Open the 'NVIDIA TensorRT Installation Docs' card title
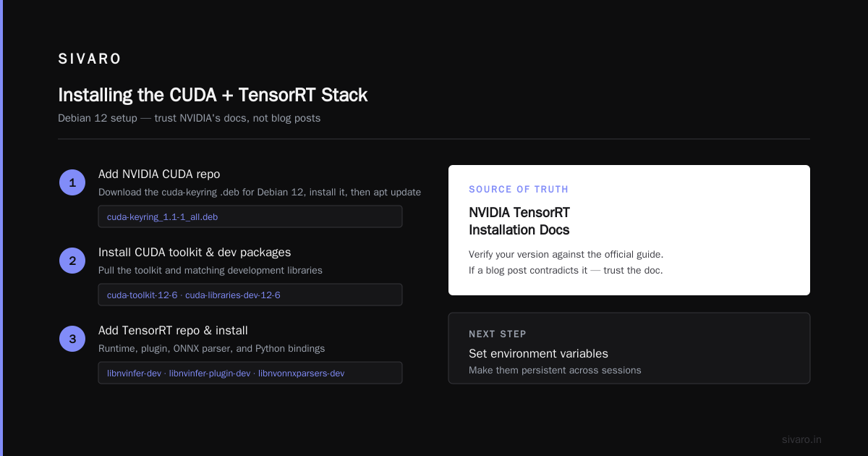Viewport: 868px width, 456px height. coord(519,221)
